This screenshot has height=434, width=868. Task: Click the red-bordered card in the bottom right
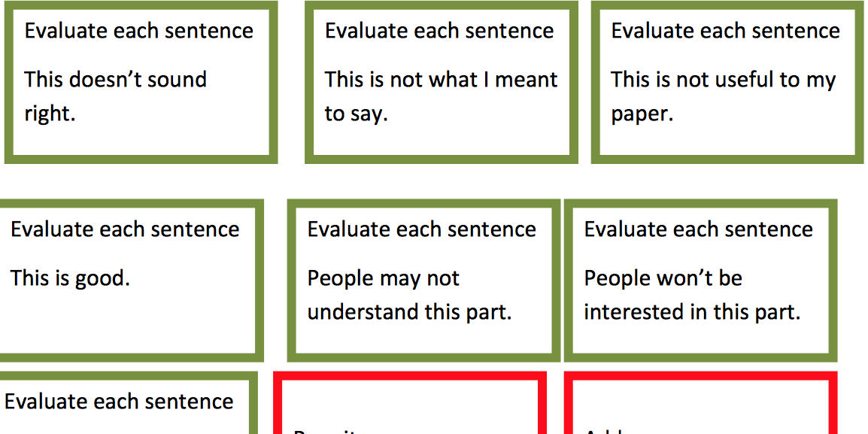[x=701, y=402]
